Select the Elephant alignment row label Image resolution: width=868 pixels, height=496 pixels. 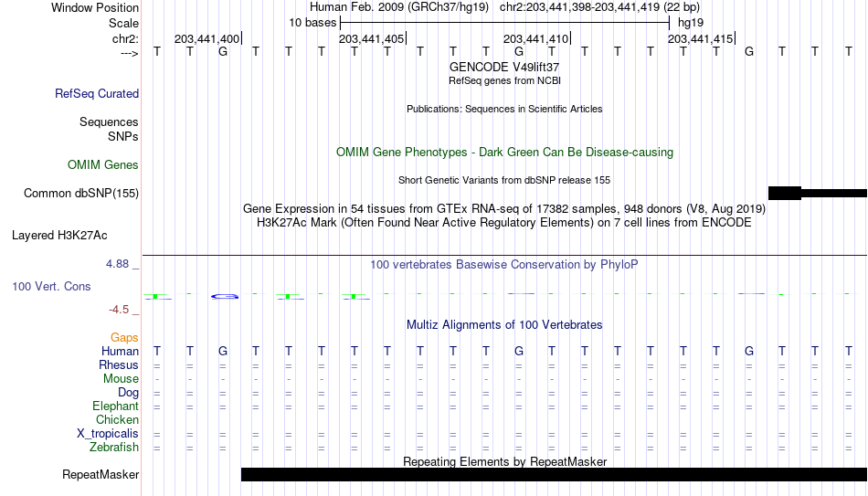tap(116, 406)
